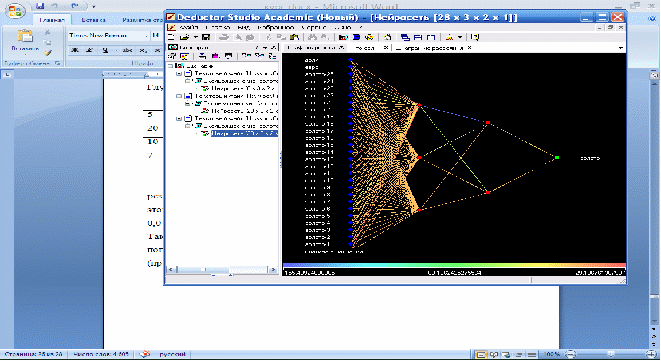The height and width of the screenshot is (361, 661).
Task: Toggle Bold formatting in Word ribbon
Action: click(x=75, y=50)
